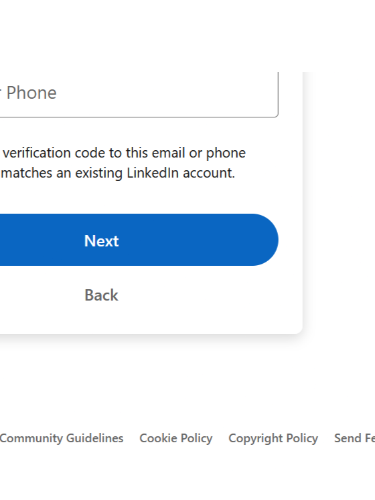Select Community Guidelines in the footer
Image resolution: width=375 pixels, height=500 pixels.
click(62, 438)
